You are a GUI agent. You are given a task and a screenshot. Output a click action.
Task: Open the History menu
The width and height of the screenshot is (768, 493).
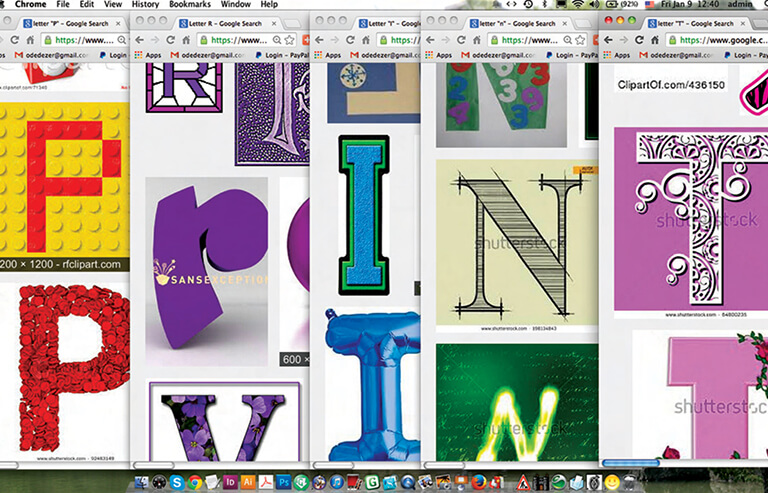(x=145, y=4)
